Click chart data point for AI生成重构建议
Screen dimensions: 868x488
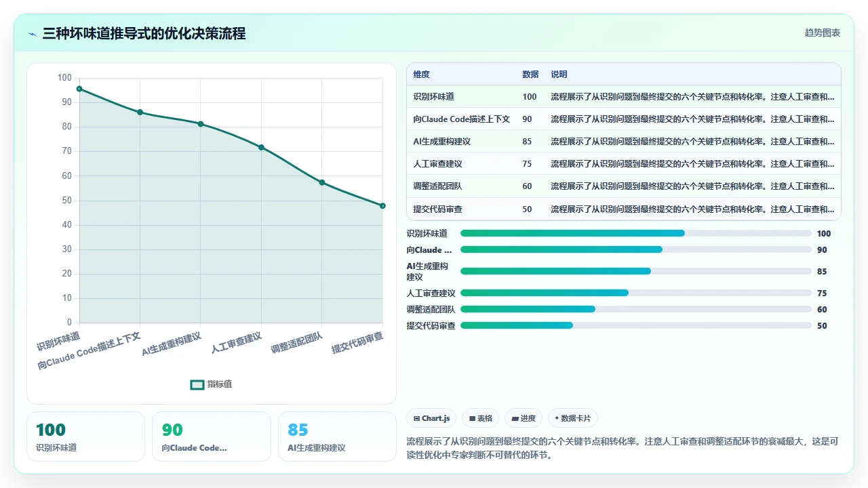tap(201, 124)
